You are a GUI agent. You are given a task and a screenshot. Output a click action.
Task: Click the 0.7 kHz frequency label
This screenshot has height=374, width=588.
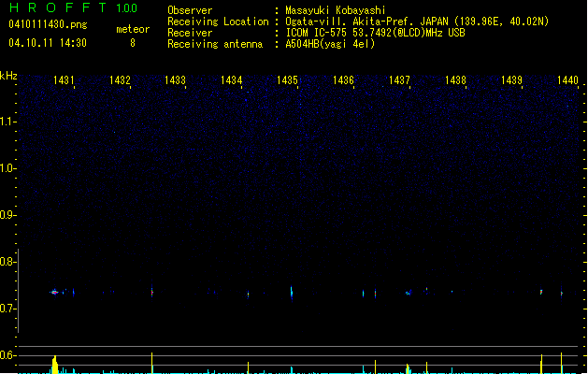click(7, 309)
